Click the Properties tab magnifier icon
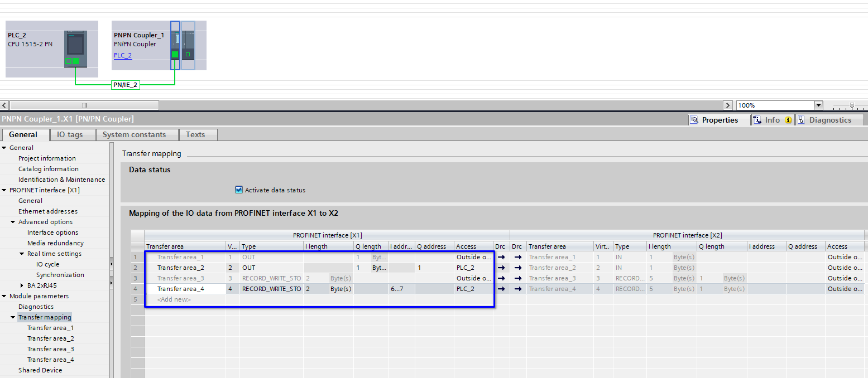The image size is (868, 378). (694, 120)
